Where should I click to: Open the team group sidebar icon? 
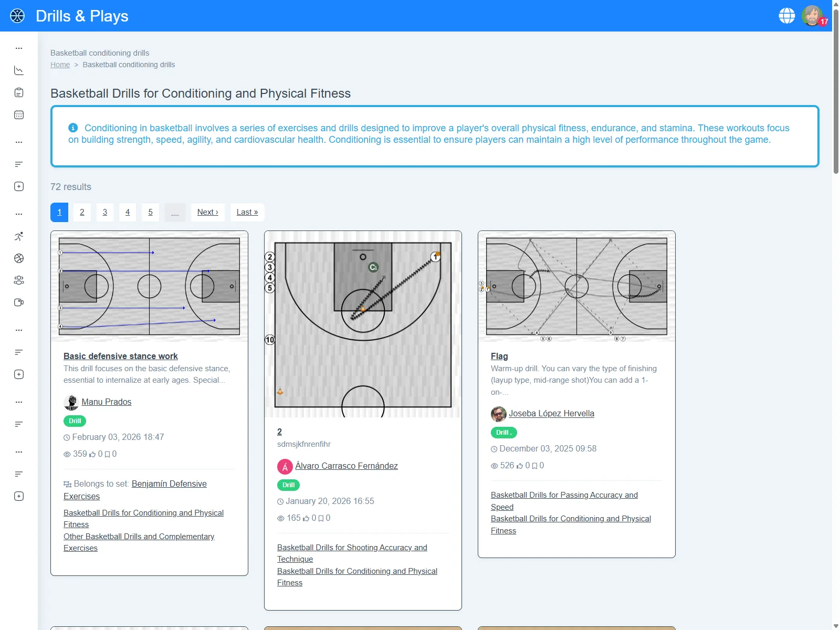click(x=19, y=280)
